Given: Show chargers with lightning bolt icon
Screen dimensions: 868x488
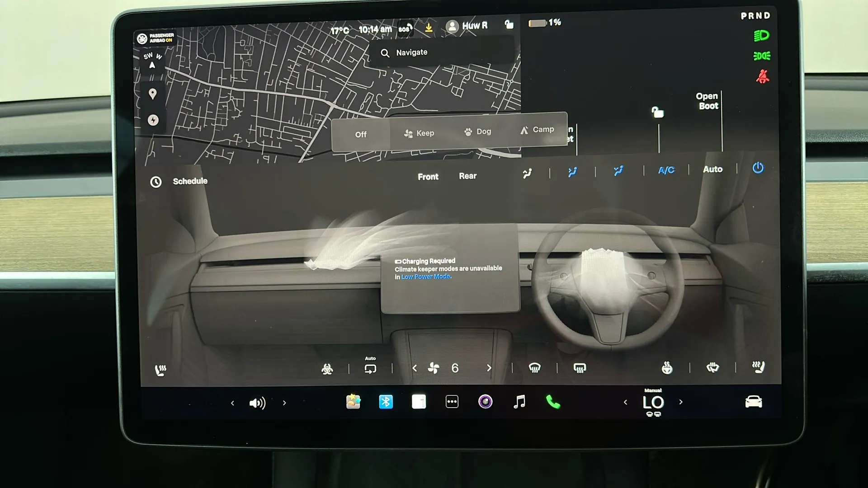Looking at the screenshot, I should 153,120.
